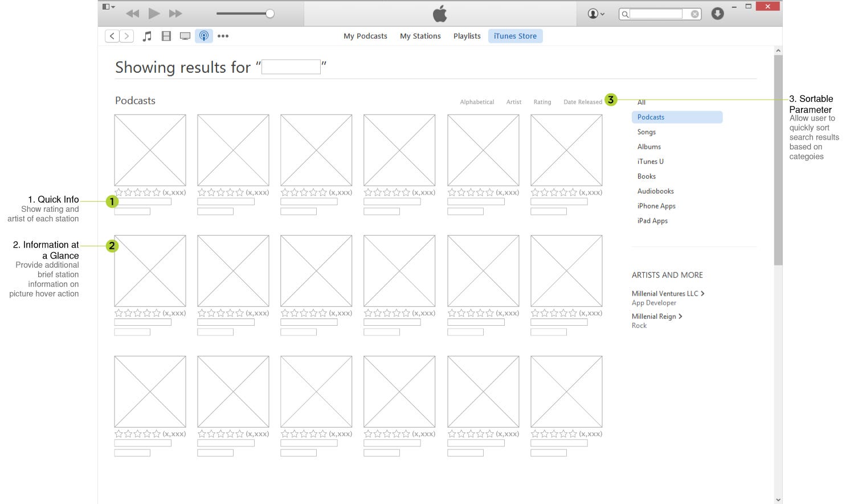Switch to the Movies library icon
The image size is (850, 504).
click(166, 36)
